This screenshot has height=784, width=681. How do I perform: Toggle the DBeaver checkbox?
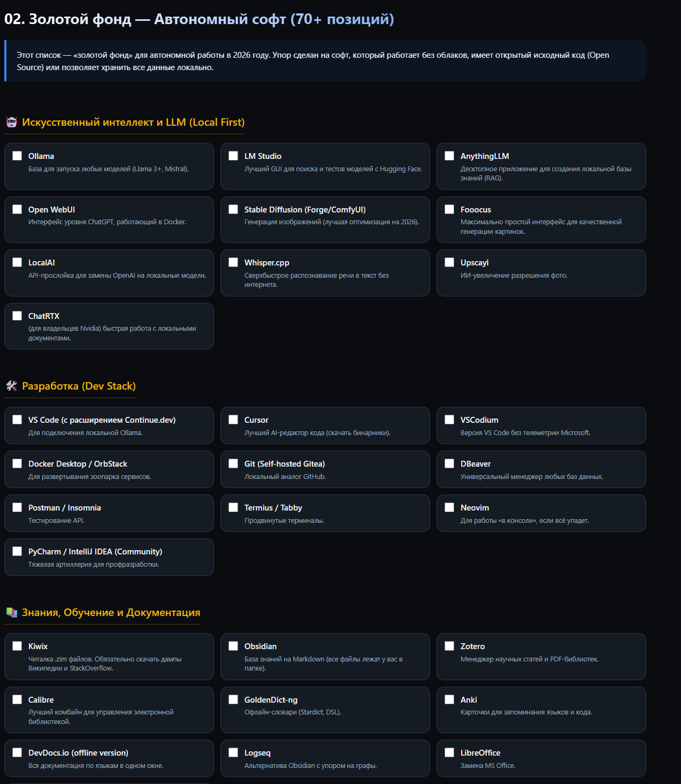(x=449, y=463)
